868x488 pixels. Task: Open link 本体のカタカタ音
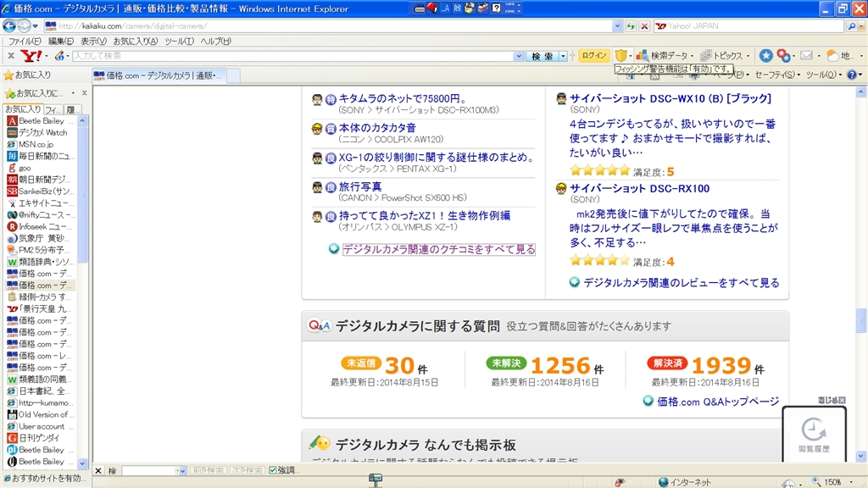coord(377,128)
